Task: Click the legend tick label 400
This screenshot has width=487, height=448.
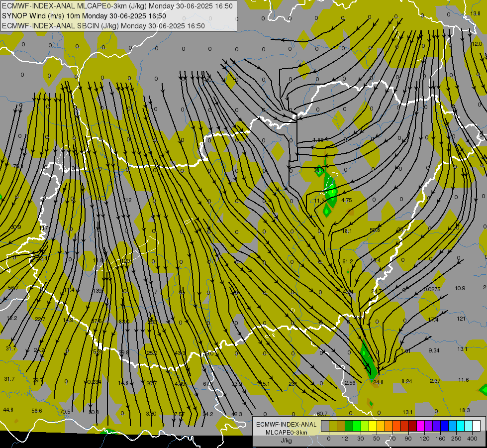Action: [472, 439]
